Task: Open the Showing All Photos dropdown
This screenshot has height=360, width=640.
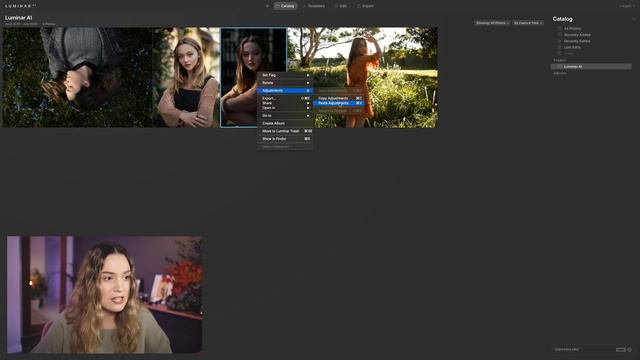Action: tap(492, 23)
